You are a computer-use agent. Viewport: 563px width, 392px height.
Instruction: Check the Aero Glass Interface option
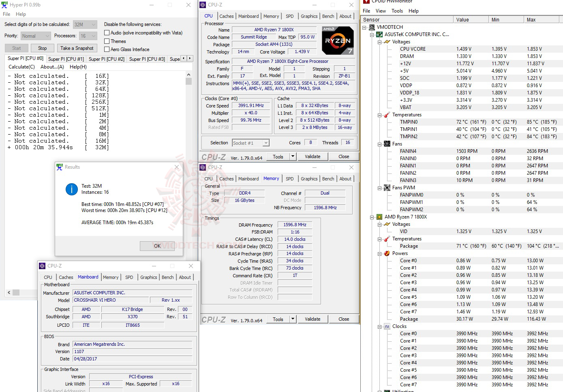pyautogui.click(x=107, y=49)
